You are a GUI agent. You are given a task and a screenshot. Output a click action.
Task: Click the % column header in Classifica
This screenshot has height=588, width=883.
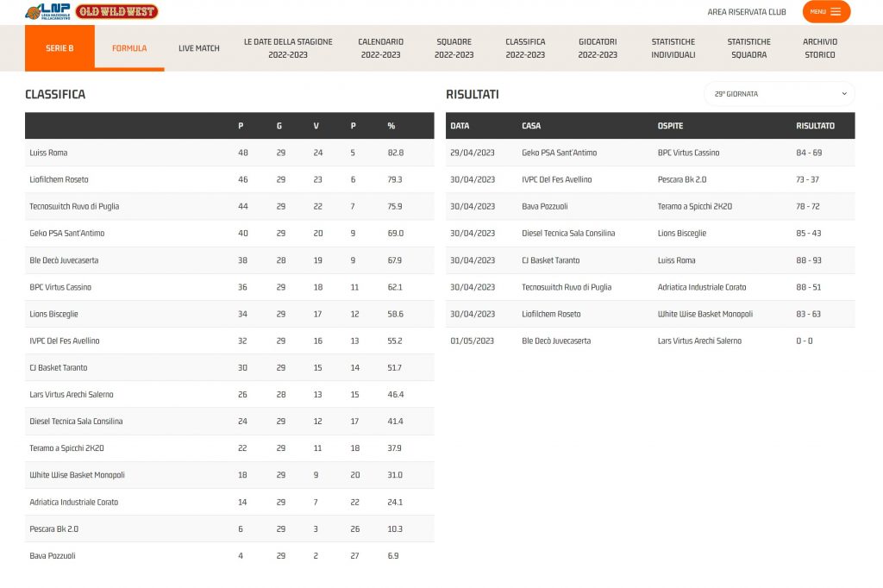coord(391,126)
